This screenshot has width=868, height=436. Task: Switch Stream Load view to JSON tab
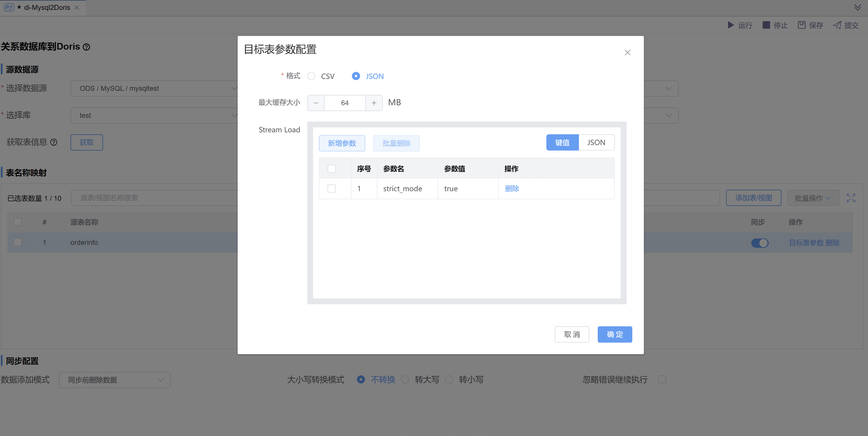point(596,143)
